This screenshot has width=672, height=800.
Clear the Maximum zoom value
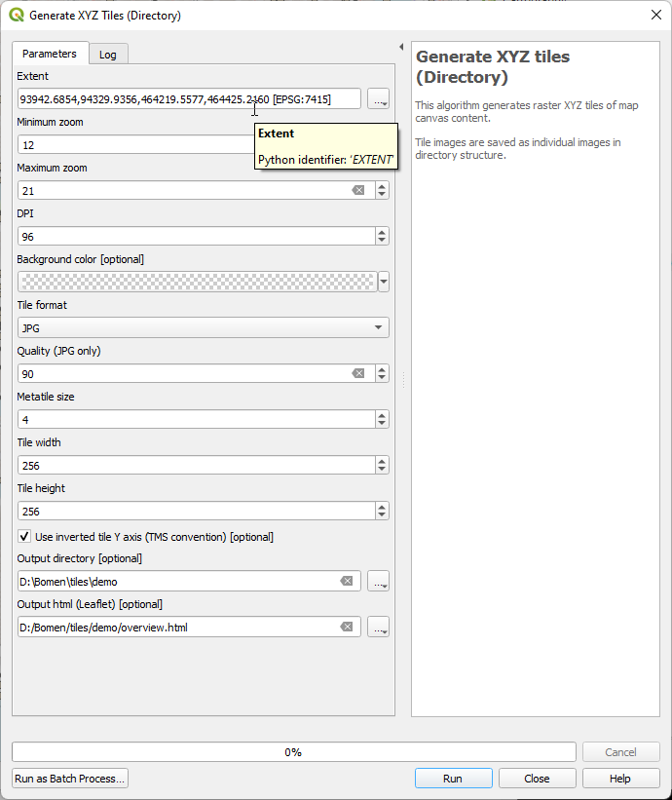358,190
